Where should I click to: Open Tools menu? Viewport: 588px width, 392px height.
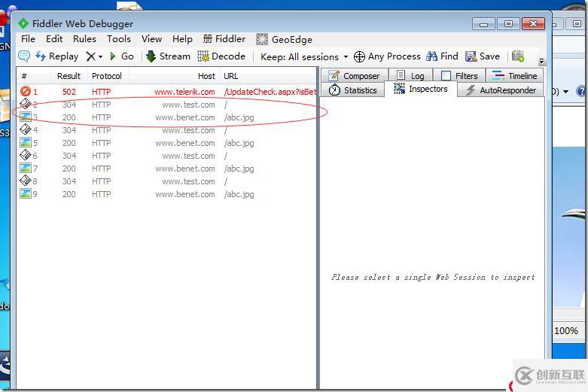click(119, 39)
